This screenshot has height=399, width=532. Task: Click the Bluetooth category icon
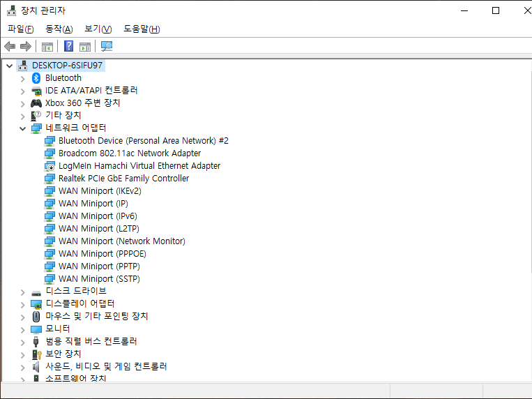(36, 78)
